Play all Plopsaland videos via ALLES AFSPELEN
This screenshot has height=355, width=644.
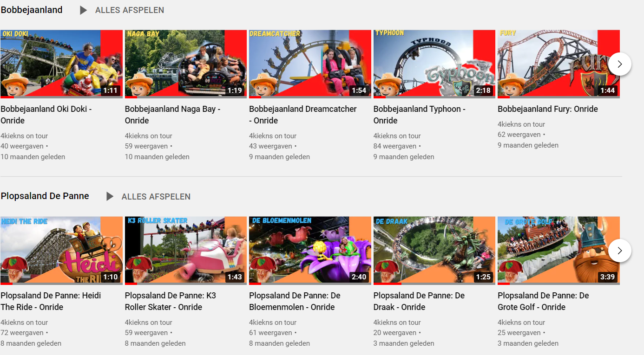pos(156,197)
